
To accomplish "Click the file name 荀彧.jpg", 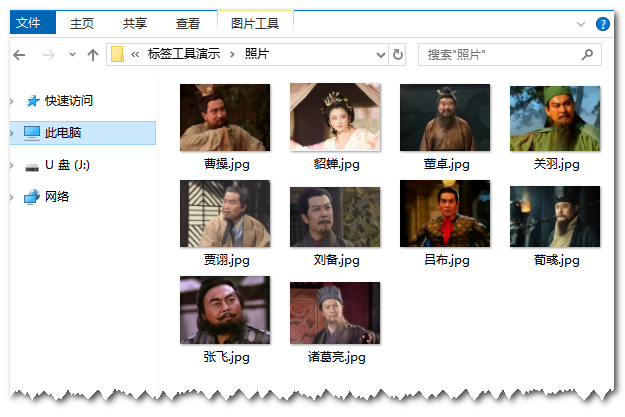I will pos(556,260).
